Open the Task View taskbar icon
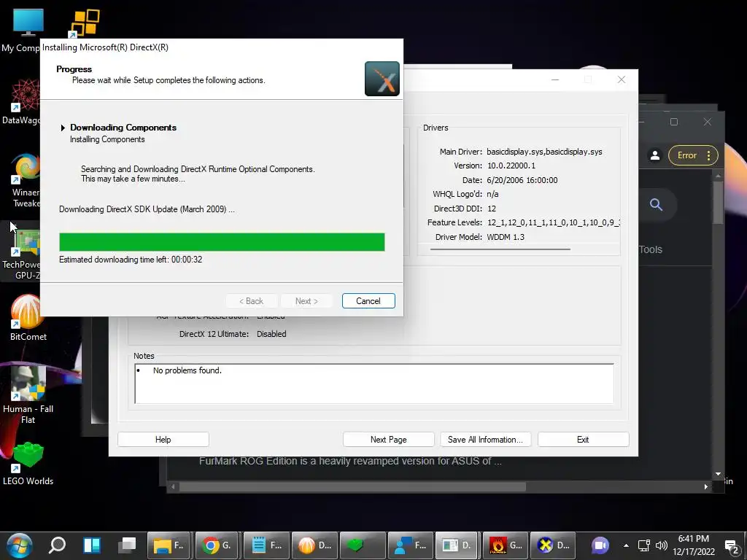The height and width of the screenshot is (560, 747). click(127, 545)
